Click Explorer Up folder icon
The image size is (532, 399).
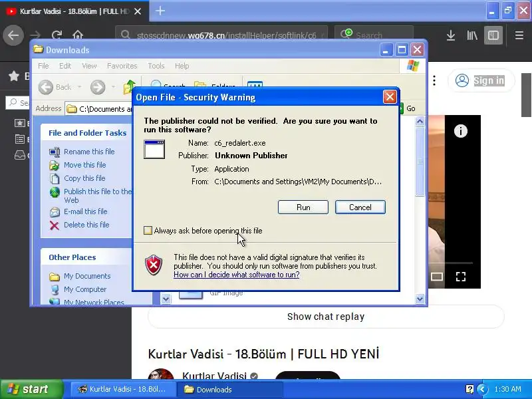[129, 87]
